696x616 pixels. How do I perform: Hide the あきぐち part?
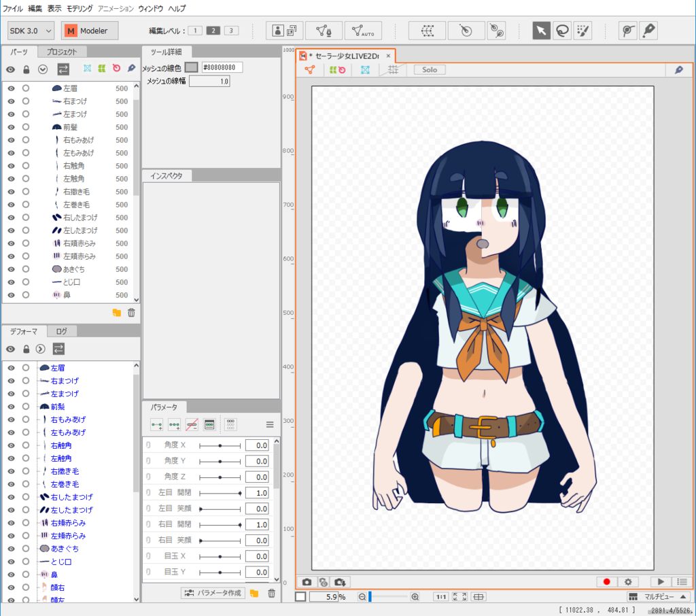point(11,269)
